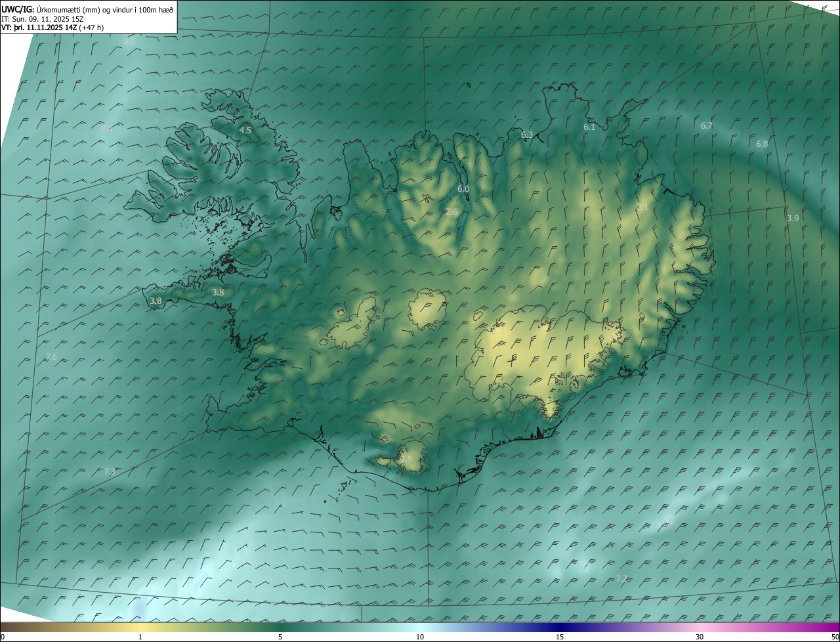Pick the yellow color above the 1 tick
The image size is (840, 642).
coord(140,628)
